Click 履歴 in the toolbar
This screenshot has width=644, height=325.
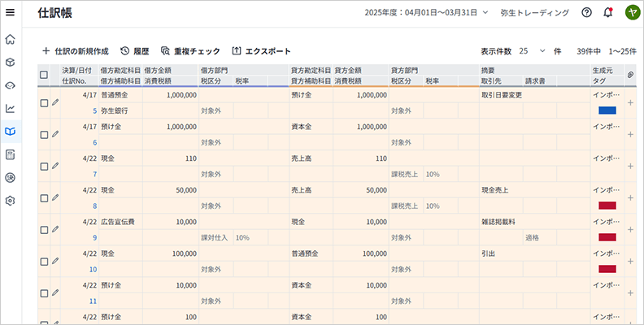(x=135, y=50)
